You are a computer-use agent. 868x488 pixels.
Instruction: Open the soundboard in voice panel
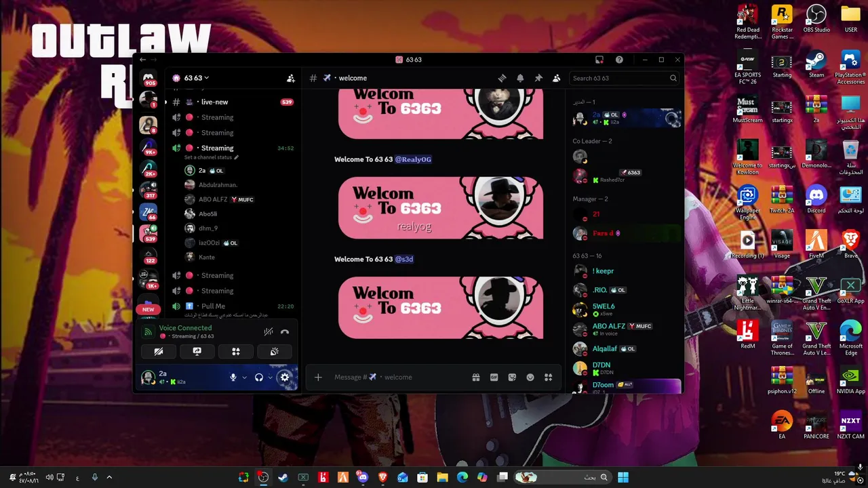(x=275, y=352)
